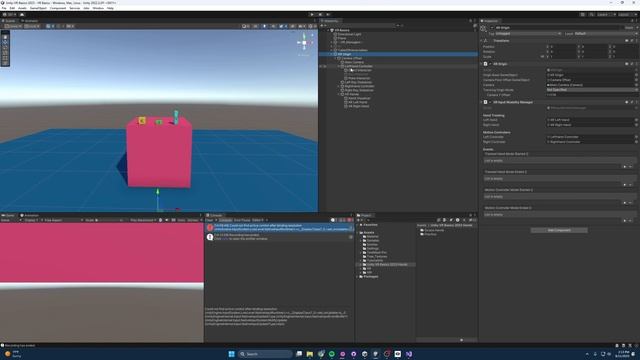640x360 pixels.
Task: Pick object for Left Hand field
Action: click(636, 120)
